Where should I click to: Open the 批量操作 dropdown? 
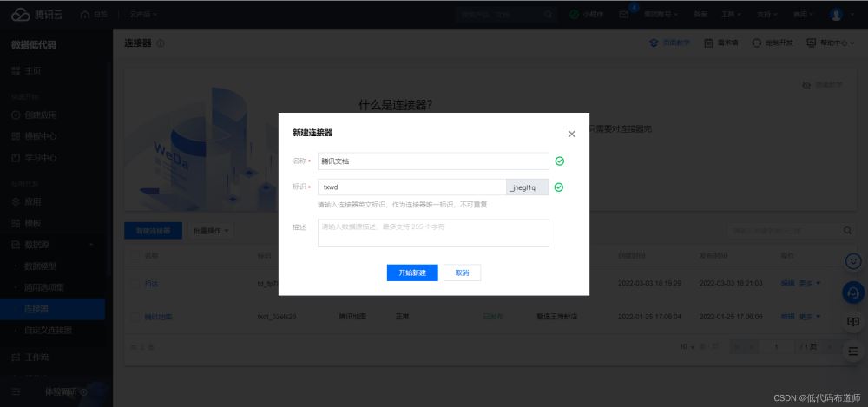(x=211, y=231)
